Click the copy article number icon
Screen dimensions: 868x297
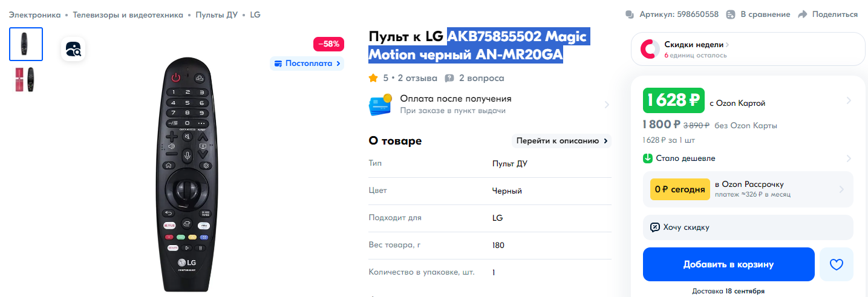[630, 15]
